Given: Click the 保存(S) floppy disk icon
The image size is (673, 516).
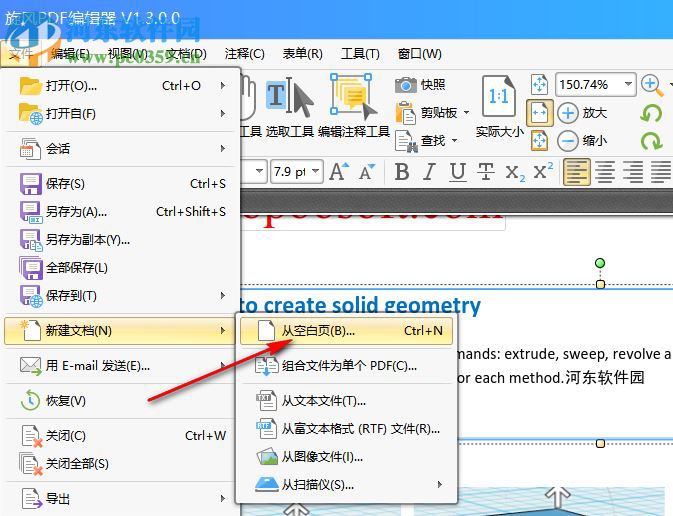Looking at the screenshot, I should tap(31, 184).
